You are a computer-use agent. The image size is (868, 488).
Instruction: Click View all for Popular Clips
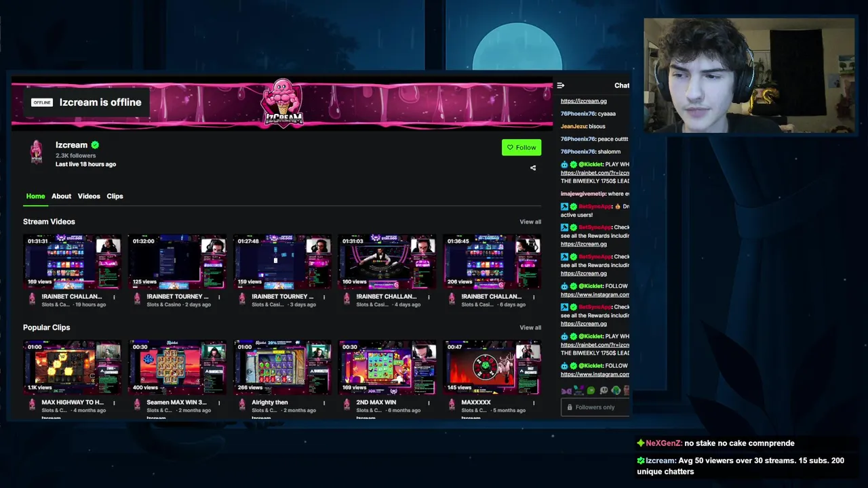point(530,327)
